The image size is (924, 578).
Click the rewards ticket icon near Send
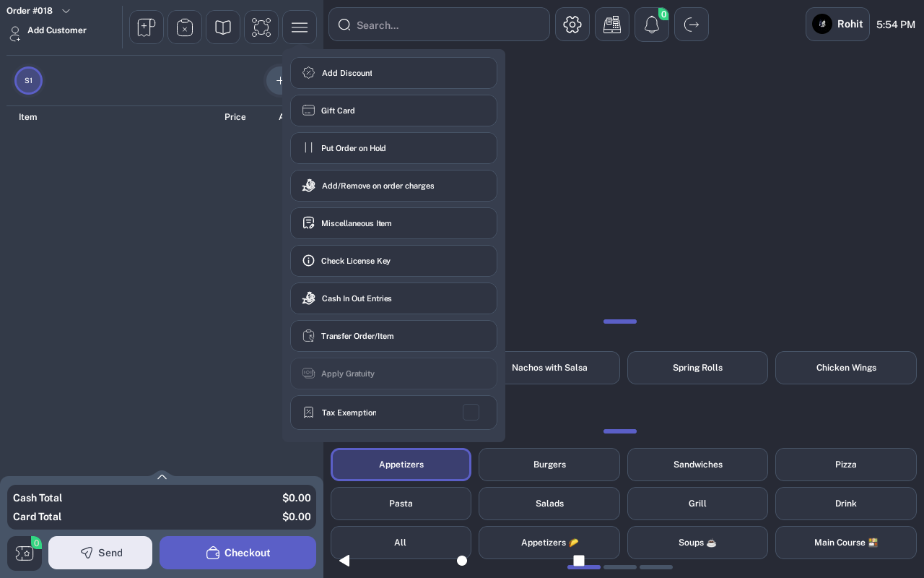pyautogui.click(x=25, y=553)
